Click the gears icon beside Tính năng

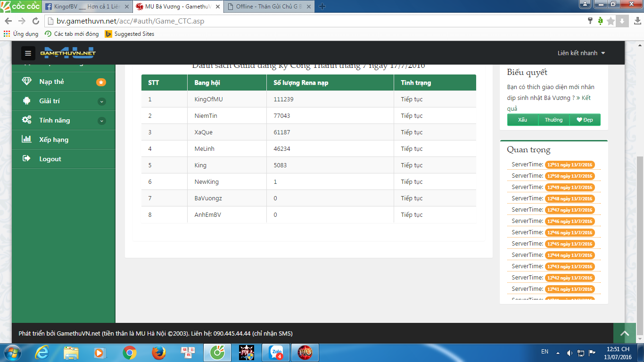27,120
